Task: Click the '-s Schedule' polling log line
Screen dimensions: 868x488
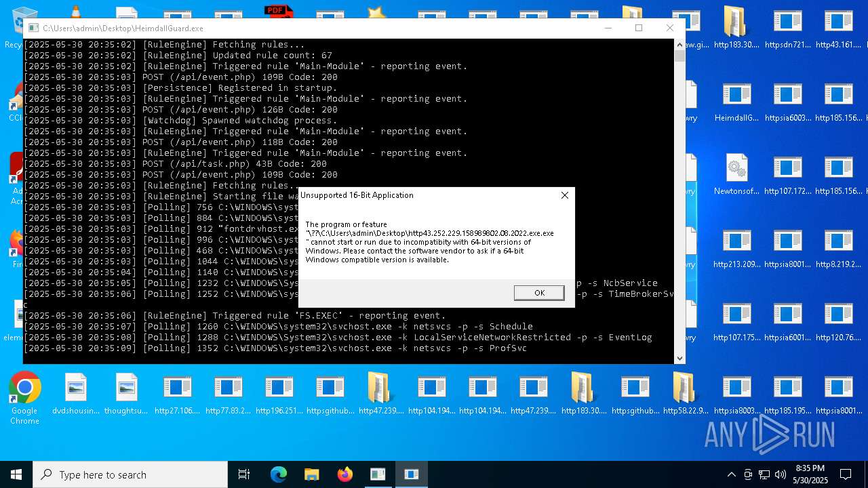Action: 278,327
